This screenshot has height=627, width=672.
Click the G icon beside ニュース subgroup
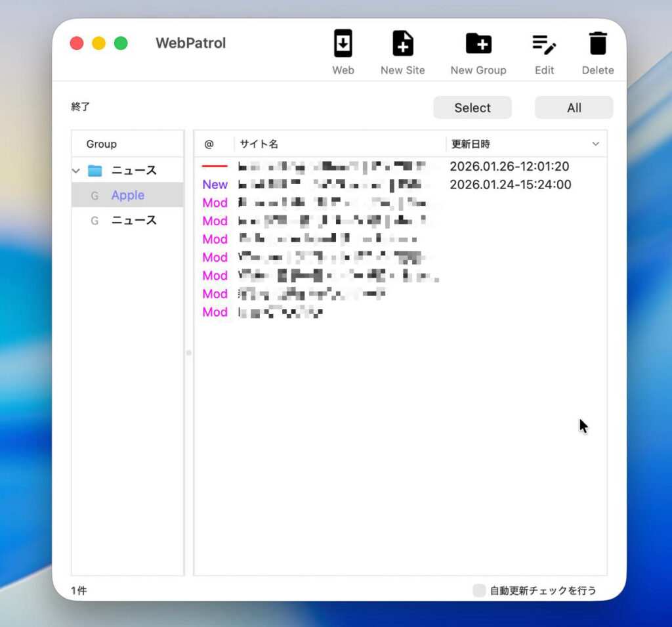point(94,221)
